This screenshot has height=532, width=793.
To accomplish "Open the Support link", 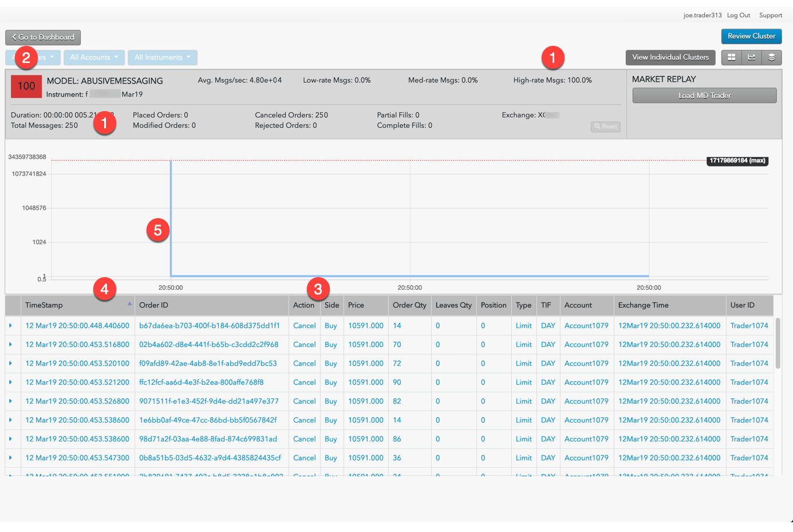I will click(x=771, y=15).
